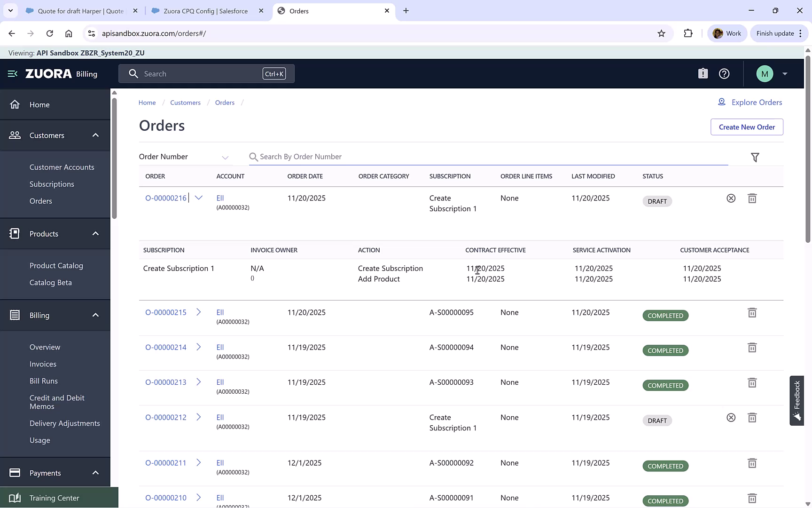Collapse the Billing sidebar section
This screenshot has width=812, height=508.
95,315
